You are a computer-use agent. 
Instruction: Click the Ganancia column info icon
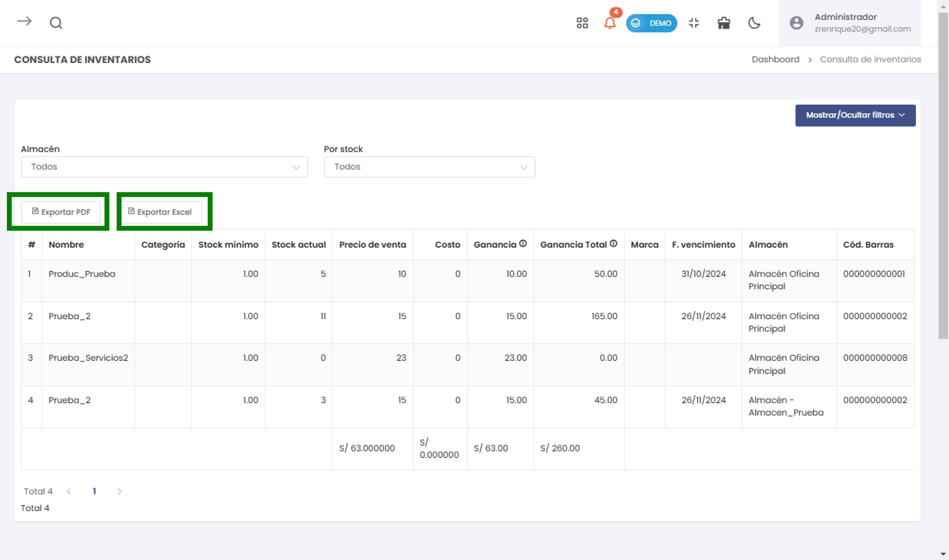point(523,244)
